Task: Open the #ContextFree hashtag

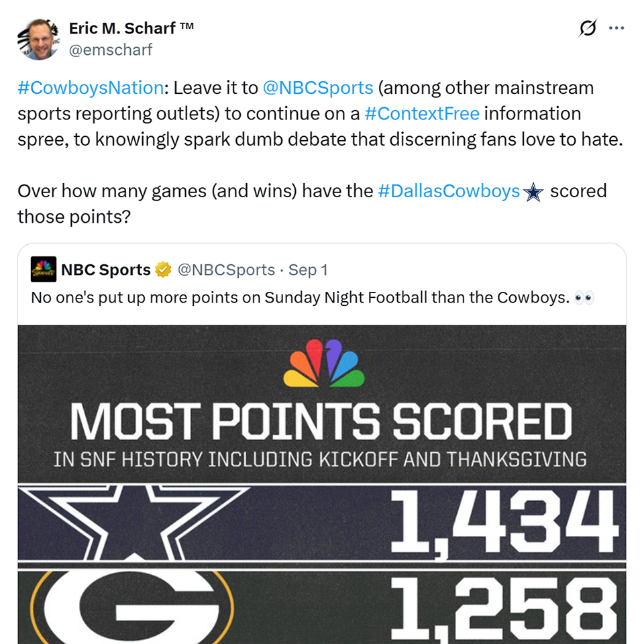Action: click(421, 113)
